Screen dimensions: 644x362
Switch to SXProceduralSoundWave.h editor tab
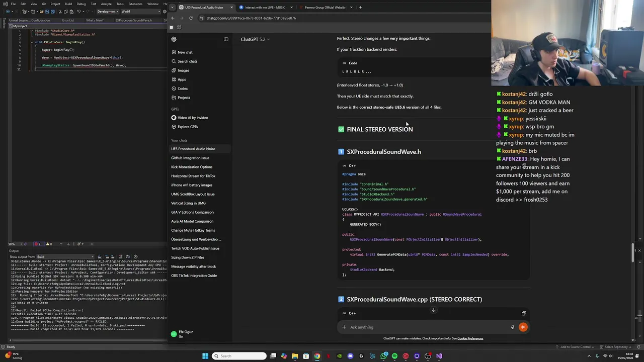(133, 21)
